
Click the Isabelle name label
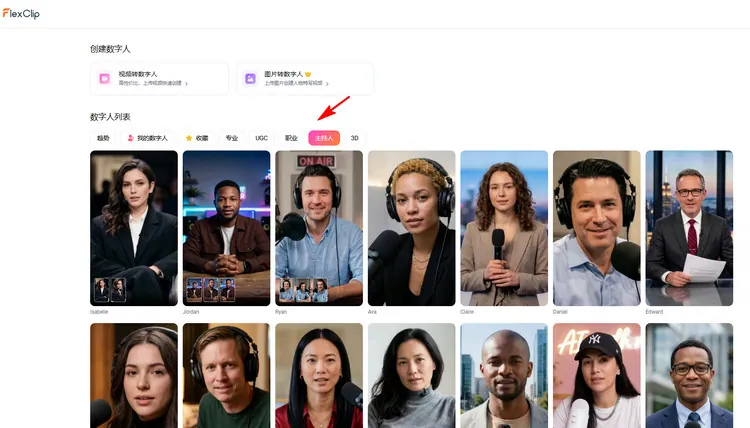click(99, 312)
